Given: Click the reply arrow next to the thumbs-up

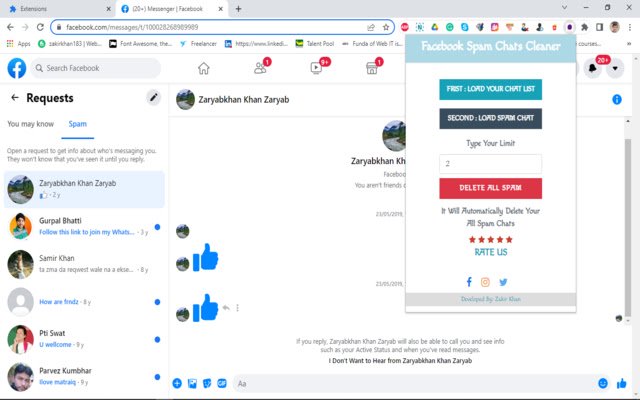Looking at the screenshot, I should click(226, 308).
